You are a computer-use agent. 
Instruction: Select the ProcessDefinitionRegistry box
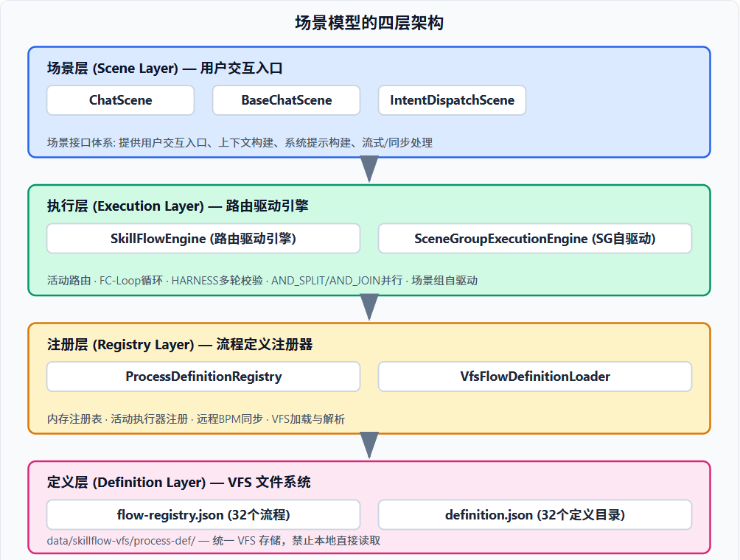tap(203, 377)
